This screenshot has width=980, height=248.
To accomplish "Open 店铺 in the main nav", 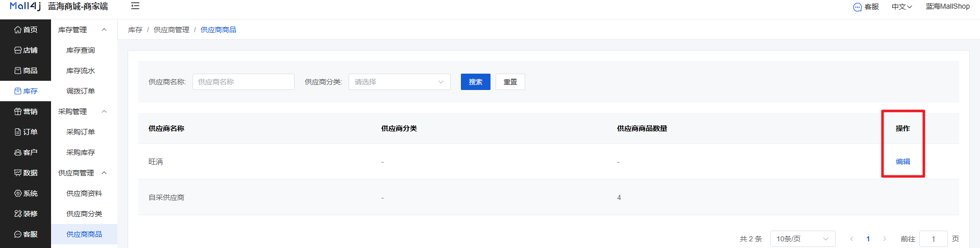I will [x=26, y=50].
